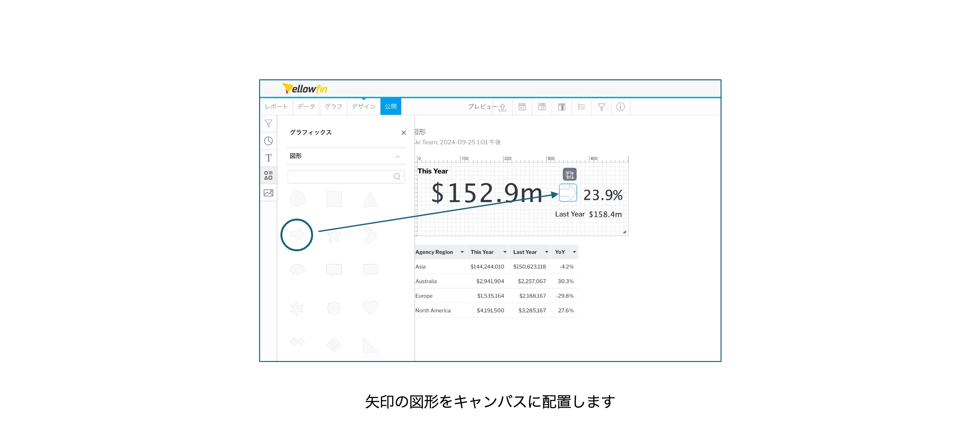The image size is (980, 441).
Task: Select the star shape in panel
Action: click(334, 236)
